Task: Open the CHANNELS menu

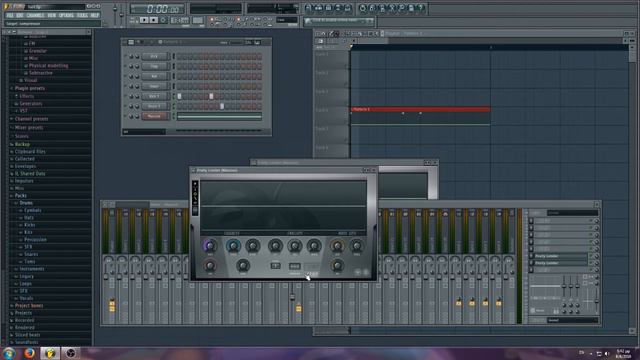Action: (35, 15)
